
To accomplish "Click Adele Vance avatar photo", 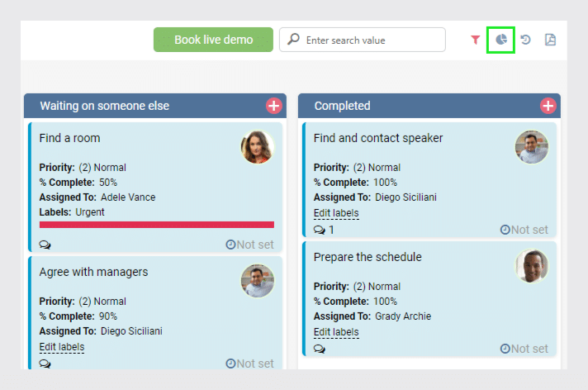I will tap(257, 147).
